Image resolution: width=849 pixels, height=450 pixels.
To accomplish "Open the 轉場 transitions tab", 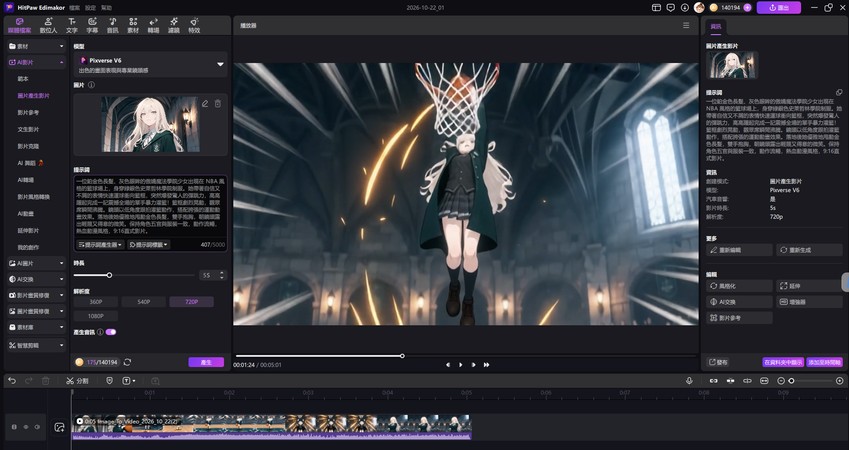I will coord(153,25).
